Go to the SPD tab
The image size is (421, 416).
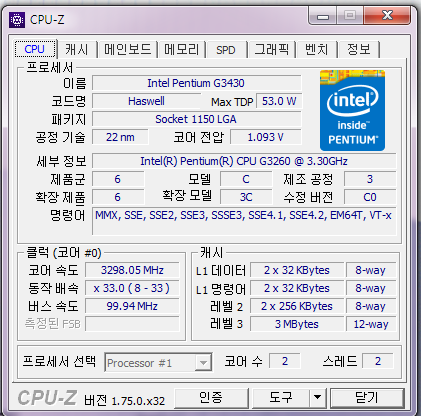[x=226, y=50]
